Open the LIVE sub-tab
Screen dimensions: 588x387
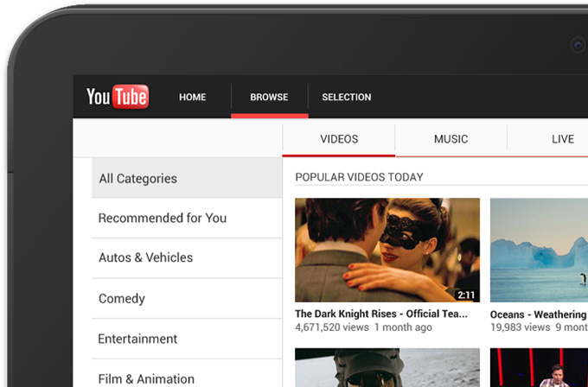[x=563, y=139]
